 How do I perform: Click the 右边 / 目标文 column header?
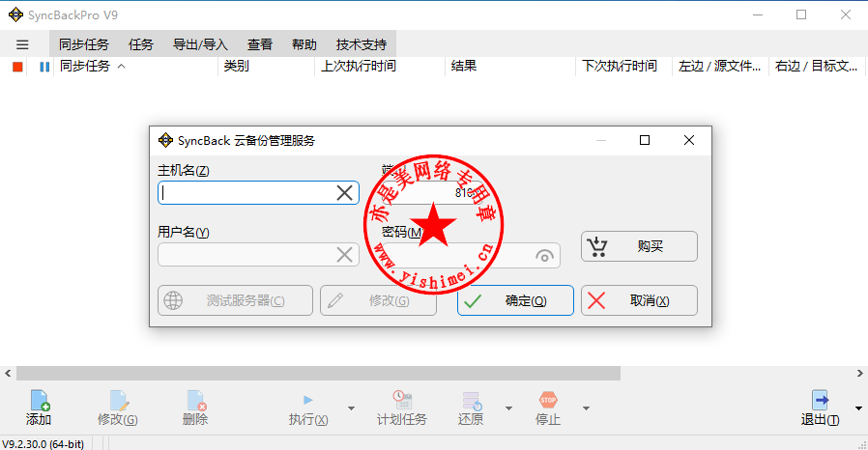coord(817,67)
